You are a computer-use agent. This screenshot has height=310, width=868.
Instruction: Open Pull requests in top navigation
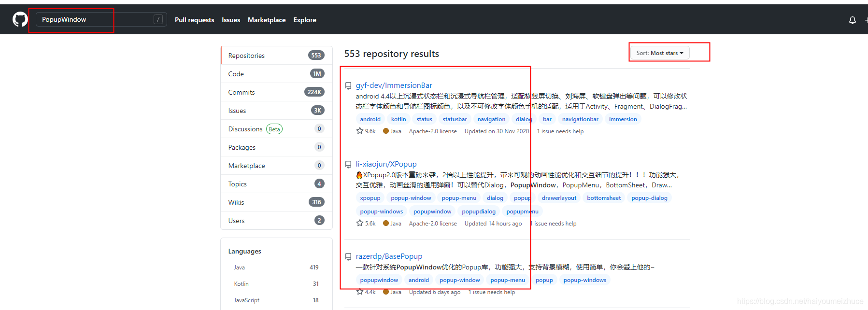194,20
